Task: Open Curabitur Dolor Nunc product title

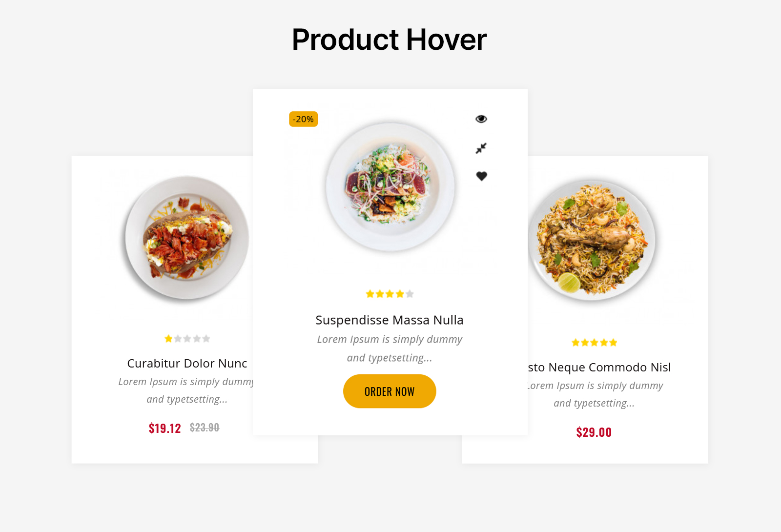Action: pos(187,364)
